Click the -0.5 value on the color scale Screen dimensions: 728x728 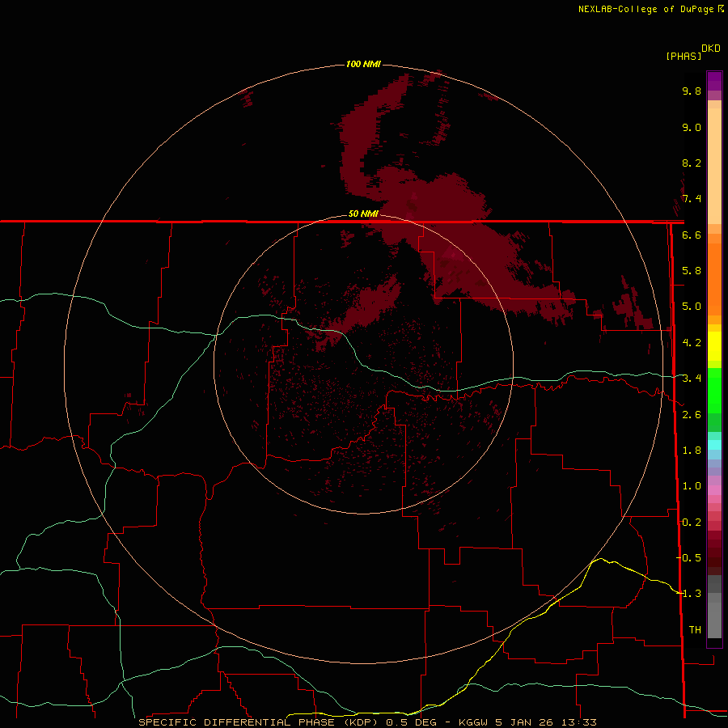tap(688, 558)
